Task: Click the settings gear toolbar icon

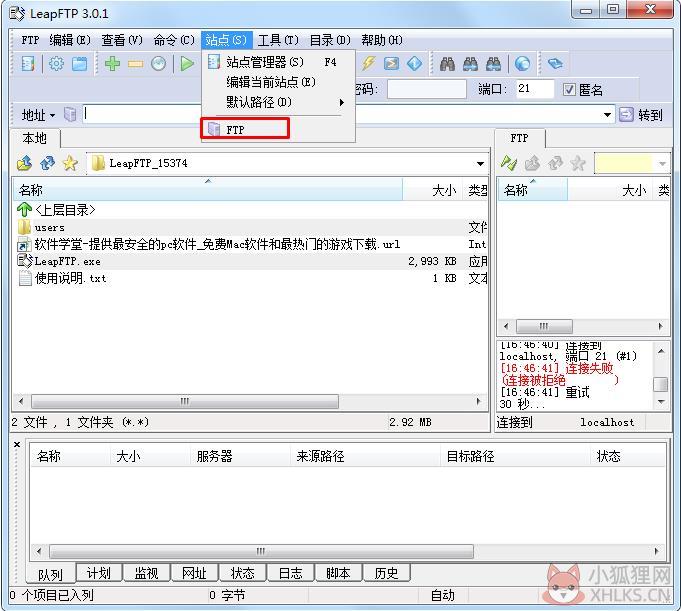Action: click(56, 64)
